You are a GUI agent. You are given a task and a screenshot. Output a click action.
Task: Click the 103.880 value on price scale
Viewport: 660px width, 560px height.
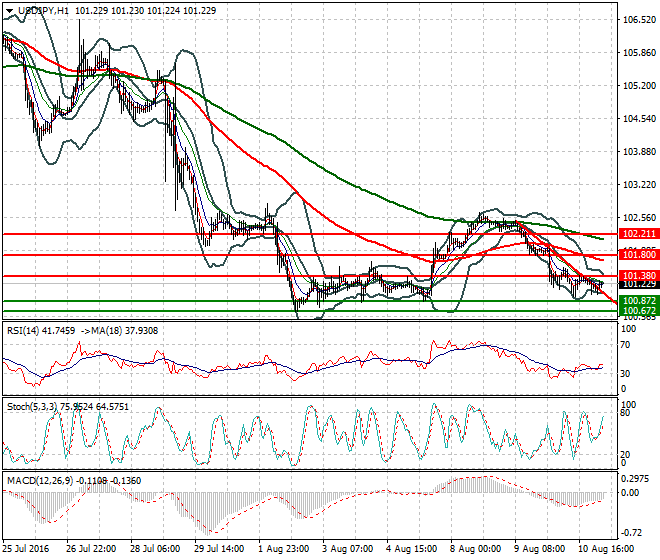coord(638,152)
